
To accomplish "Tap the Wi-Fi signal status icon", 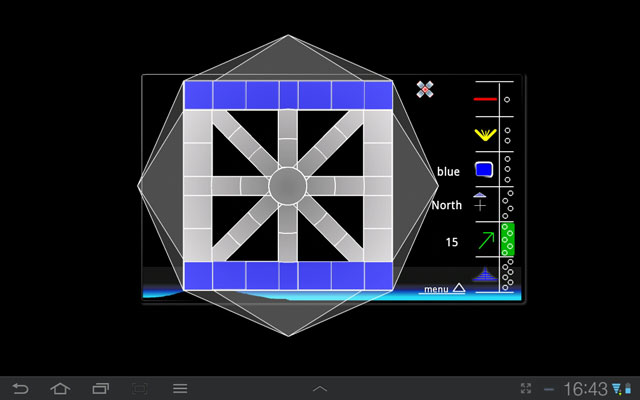I will tap(617, 389).
